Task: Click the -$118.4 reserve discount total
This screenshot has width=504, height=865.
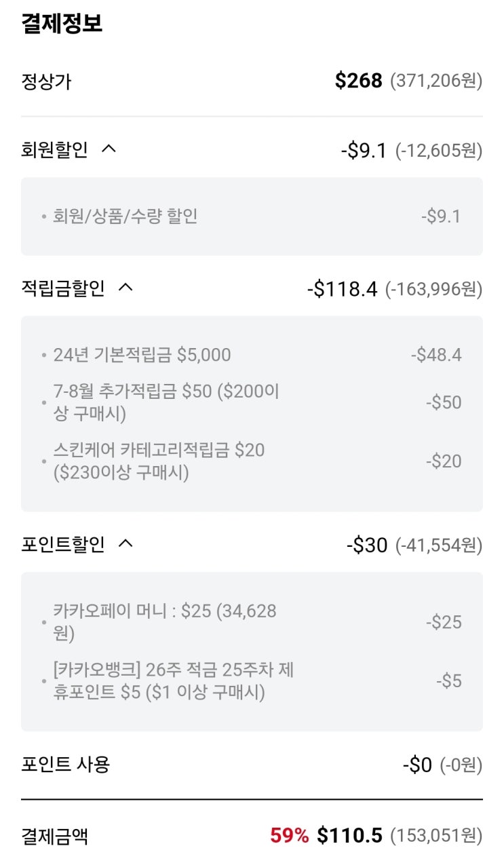Action: click(x=342, y=290)
